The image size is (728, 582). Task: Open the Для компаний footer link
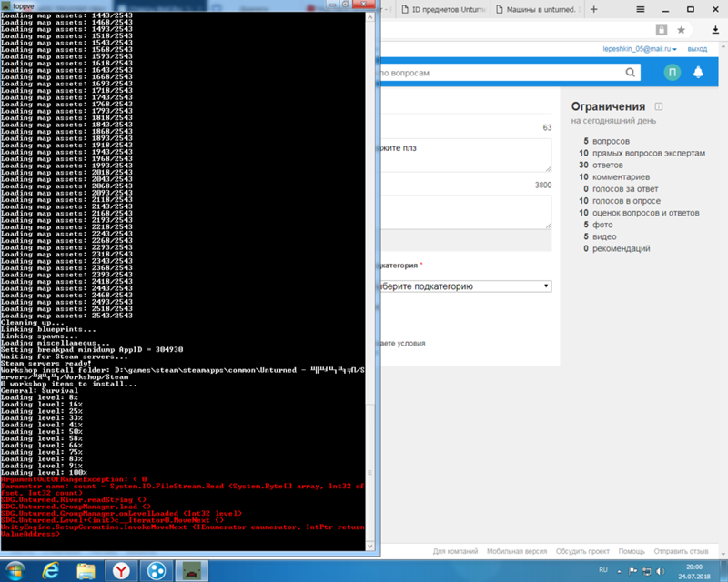click(455, 551)
